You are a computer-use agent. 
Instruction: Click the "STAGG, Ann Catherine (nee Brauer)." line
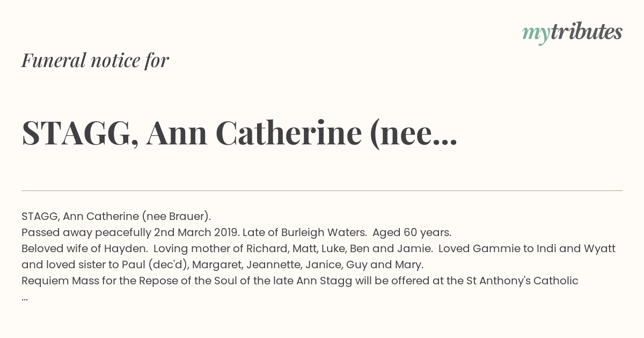click(116, 216)
